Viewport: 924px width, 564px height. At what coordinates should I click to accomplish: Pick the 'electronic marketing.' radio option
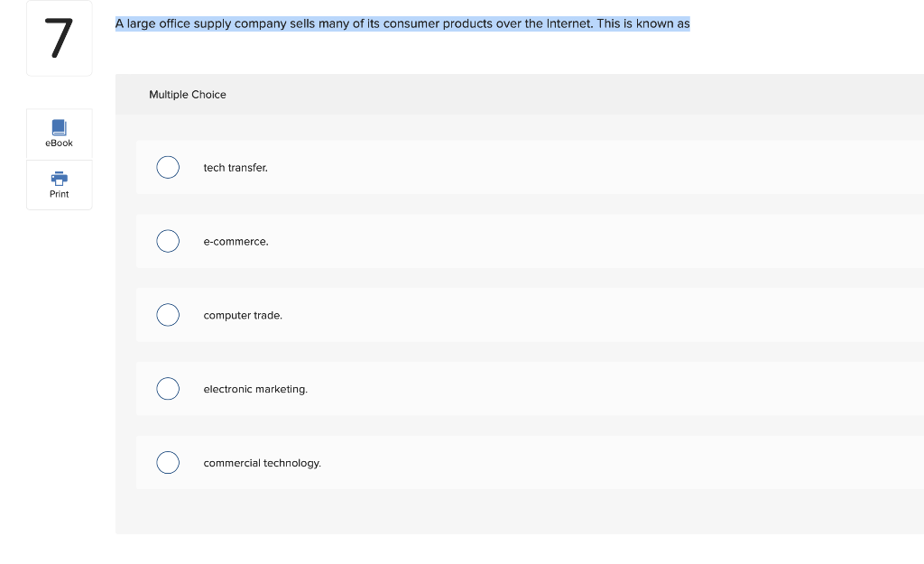(x=168, y=389)
